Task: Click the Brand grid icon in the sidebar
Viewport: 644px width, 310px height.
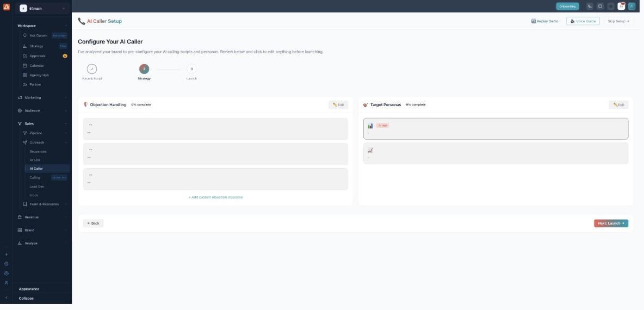Action: click(20, 231)
